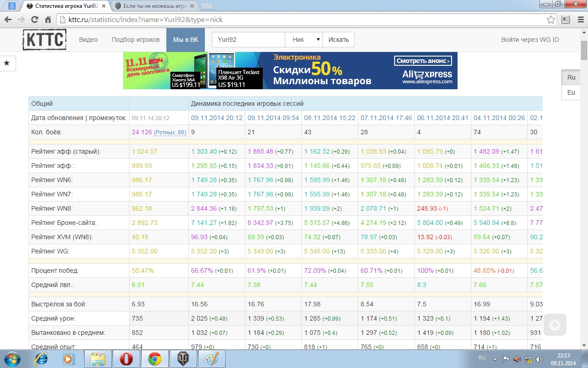588x368 pixels.
Task: Switch to the 'Если ты не можешь игра' tab
Action: click(x=155, y=6)
